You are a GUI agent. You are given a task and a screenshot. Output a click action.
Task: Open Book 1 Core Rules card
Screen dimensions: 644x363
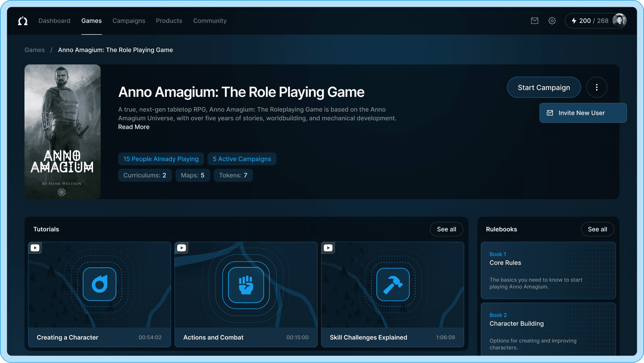click(548, 270)
